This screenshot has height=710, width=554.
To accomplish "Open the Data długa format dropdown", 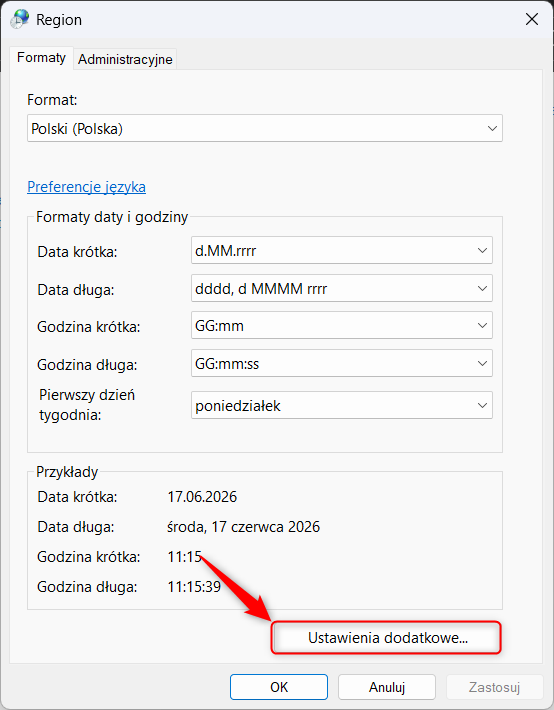I will coord(342,288).
